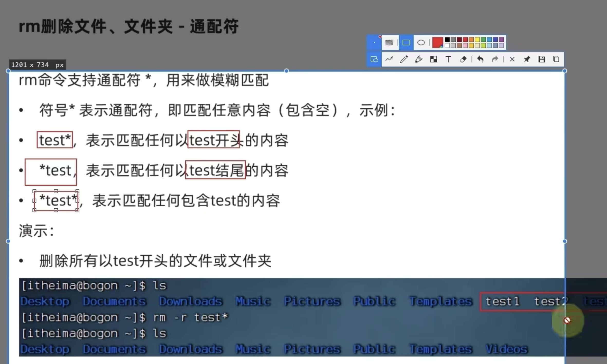Grab the right-middle capture selection handle

click(x=565, y=241)
